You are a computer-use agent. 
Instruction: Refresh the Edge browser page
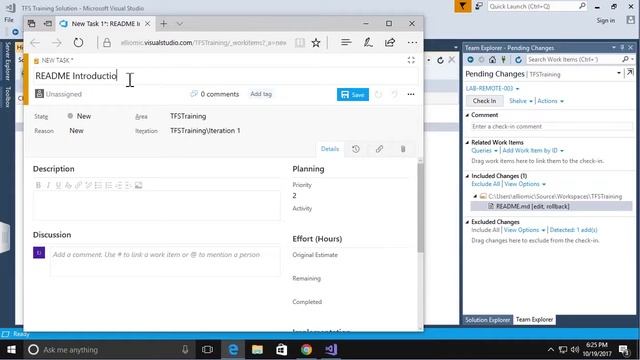pyautogui.click(x=78, y=42)
